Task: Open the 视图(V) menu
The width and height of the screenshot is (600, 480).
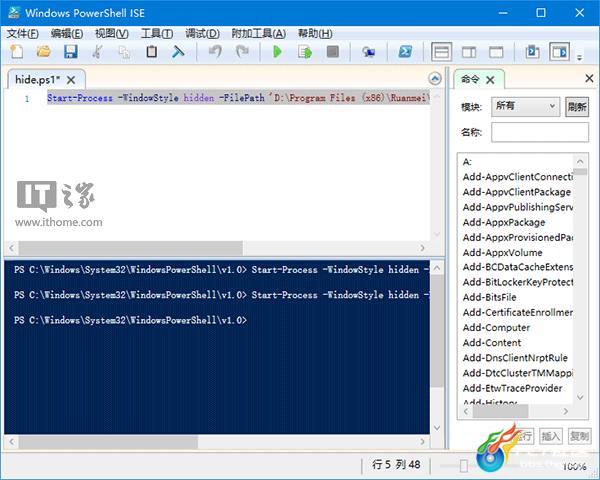Action: 112,34
